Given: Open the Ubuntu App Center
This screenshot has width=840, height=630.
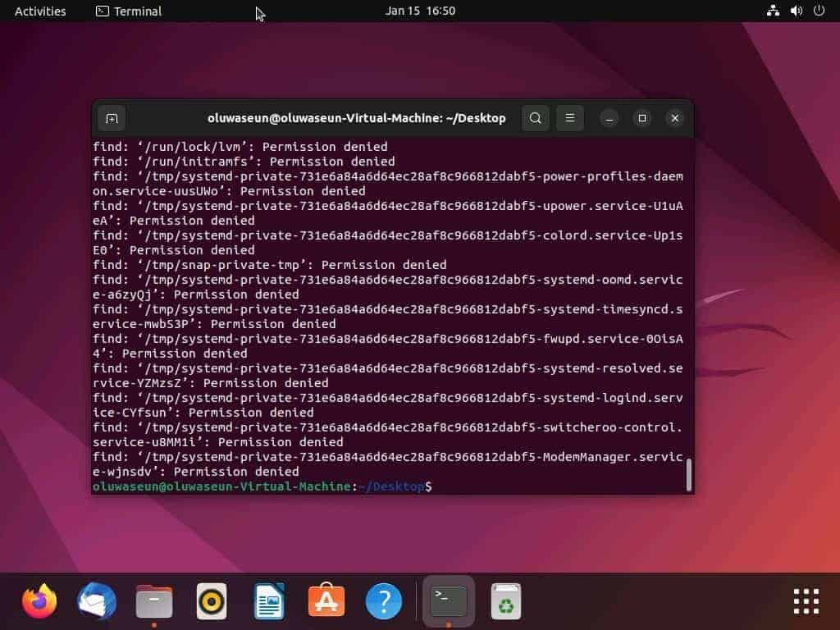Looking at the screenshot, I should (326, 600).
